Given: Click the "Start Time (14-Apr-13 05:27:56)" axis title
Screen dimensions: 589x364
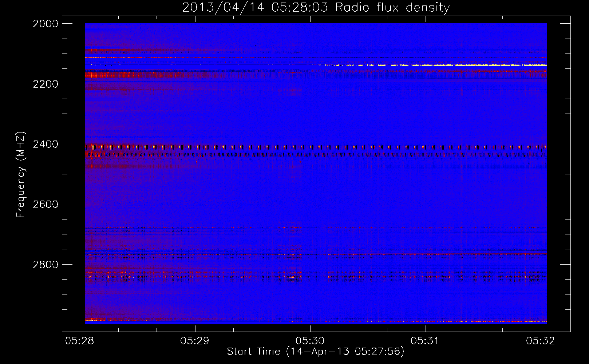Looking at the screenshot, I should pos(316,352).
